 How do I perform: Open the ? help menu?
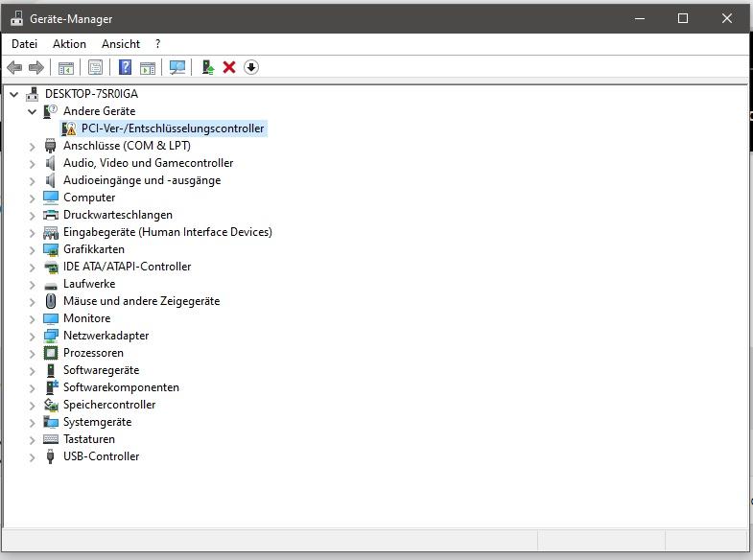157,44
